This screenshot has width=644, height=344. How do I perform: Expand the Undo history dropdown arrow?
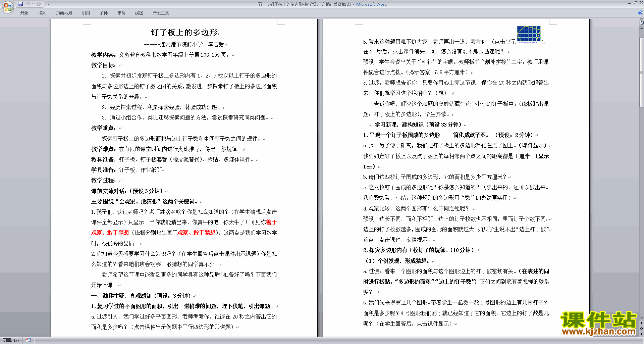click(x=33, y=4)
